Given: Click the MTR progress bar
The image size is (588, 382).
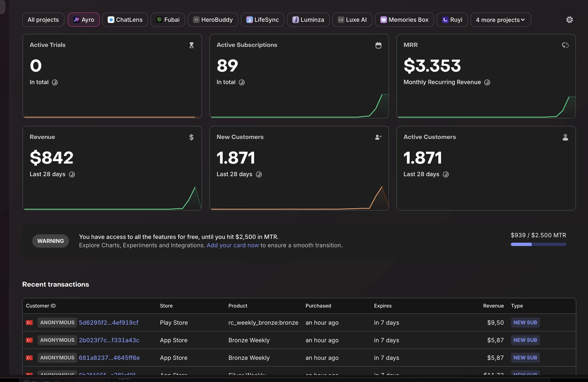Looking at the screenshot, I should pyautogui.click(x=538, y=244).
